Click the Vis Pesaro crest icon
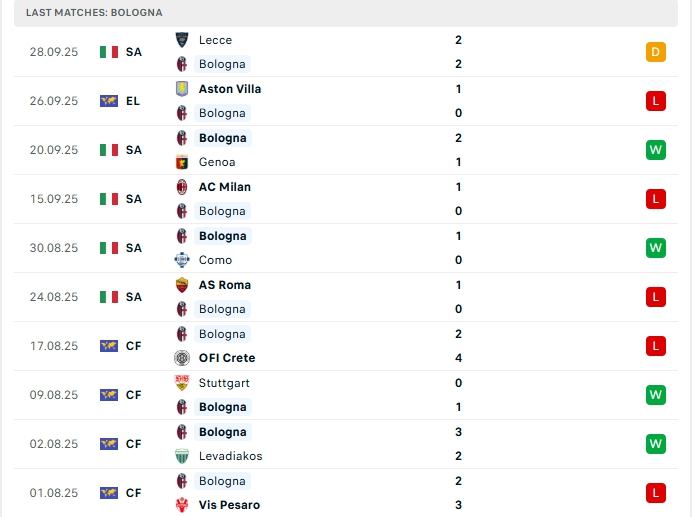The width and height of the screenshot is (692, 517). tap(182, 505)
